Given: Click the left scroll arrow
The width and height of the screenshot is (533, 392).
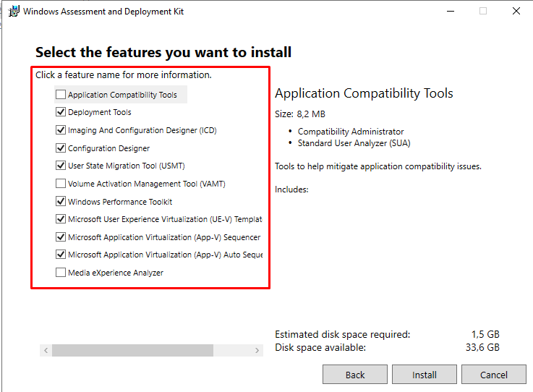Looking at the screenshot, I should click(46, 350).
